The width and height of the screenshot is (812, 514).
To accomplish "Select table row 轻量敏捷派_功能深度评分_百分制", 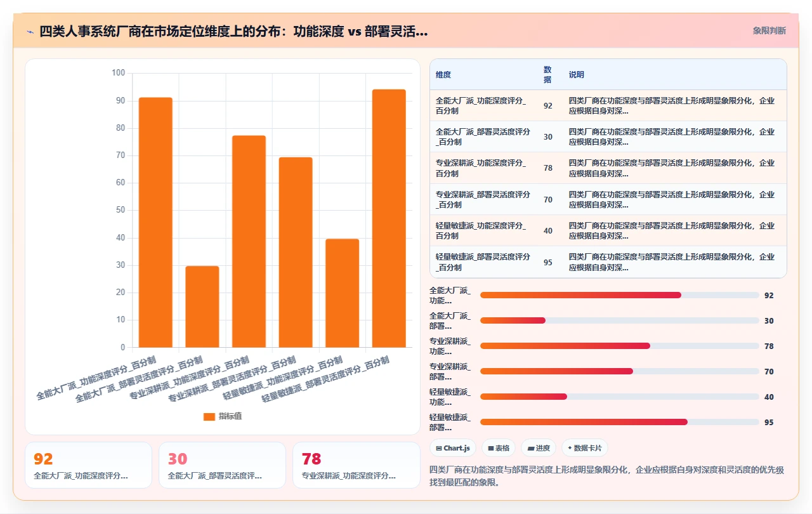I will (x=608, y=230).
